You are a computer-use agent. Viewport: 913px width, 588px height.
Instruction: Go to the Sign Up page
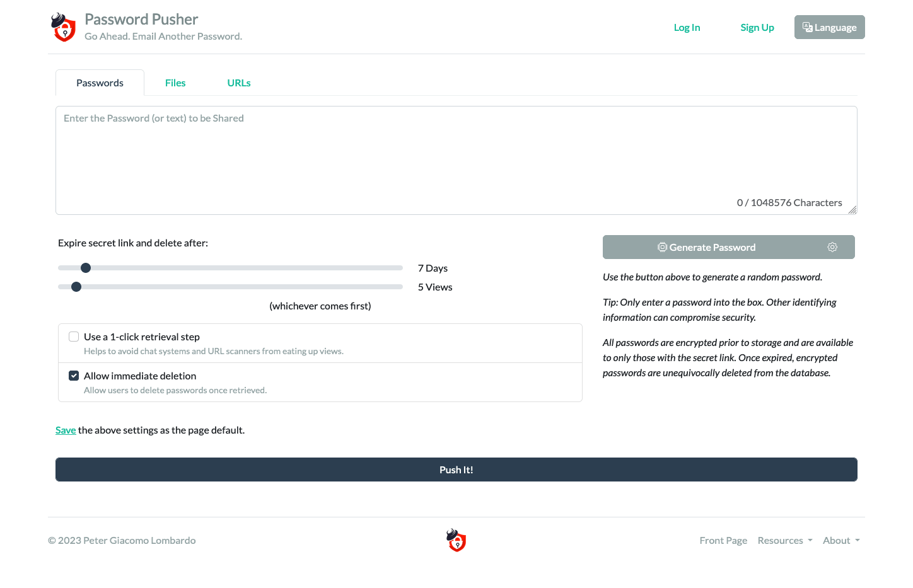(x=757, y=27)
